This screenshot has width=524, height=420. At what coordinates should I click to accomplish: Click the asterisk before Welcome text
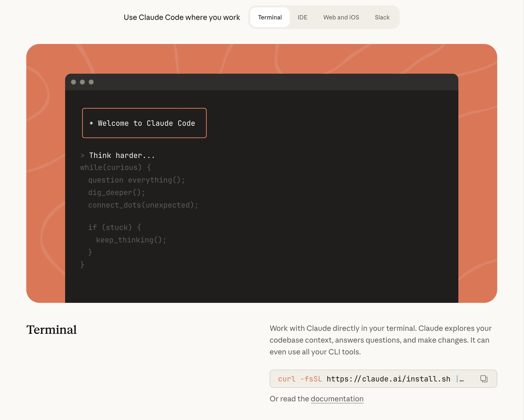91,123
